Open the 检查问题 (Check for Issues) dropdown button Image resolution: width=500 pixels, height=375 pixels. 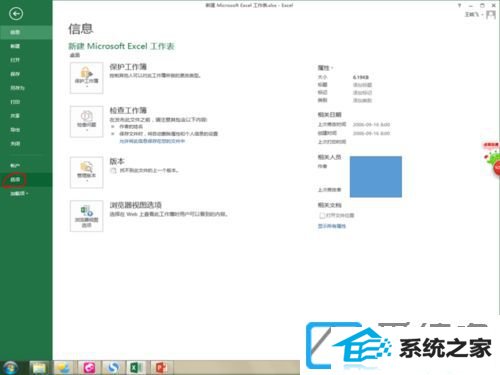point(87,121)
